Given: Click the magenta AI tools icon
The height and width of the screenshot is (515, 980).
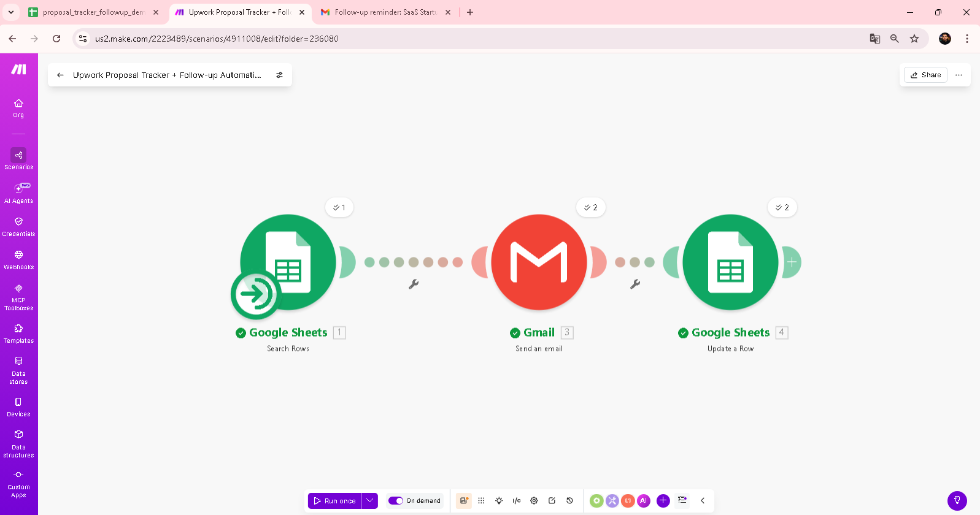Looking at the screenshot, I should 643,500.
